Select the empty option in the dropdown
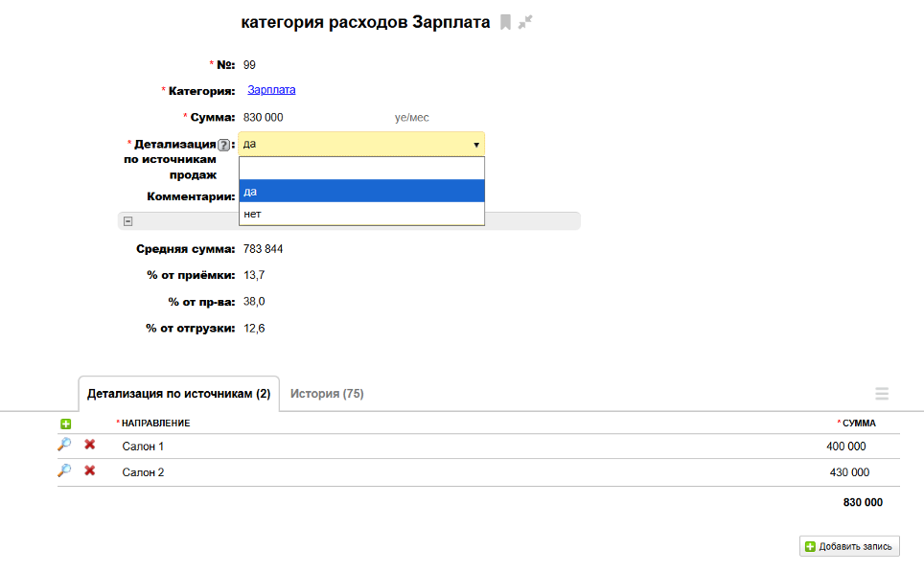 361,169
